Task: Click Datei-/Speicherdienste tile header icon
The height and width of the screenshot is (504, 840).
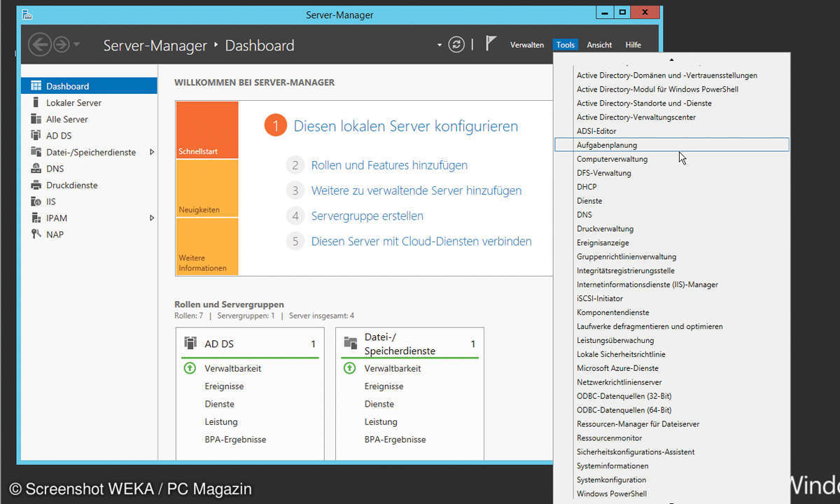Action: point(350,343)
